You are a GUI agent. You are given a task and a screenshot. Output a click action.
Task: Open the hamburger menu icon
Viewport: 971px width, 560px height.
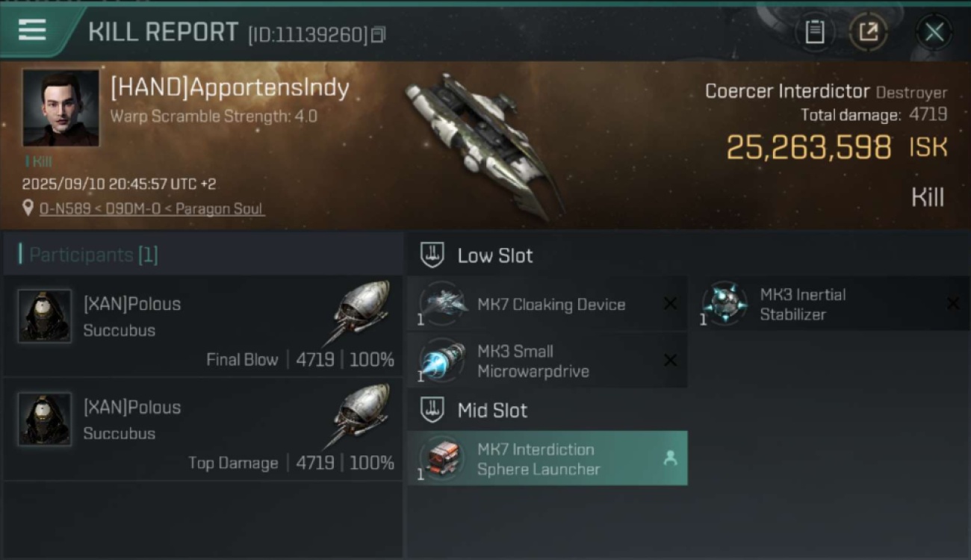pyautogui.click(x=32, y=31)
